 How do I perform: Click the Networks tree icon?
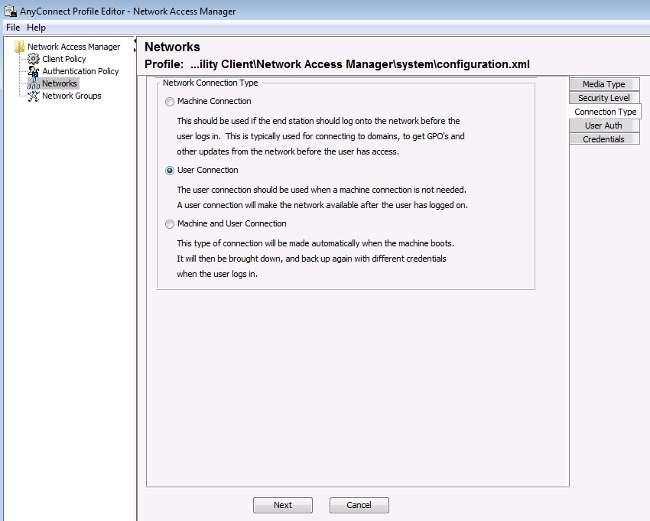pyautogui.click(x=34, y=84)
